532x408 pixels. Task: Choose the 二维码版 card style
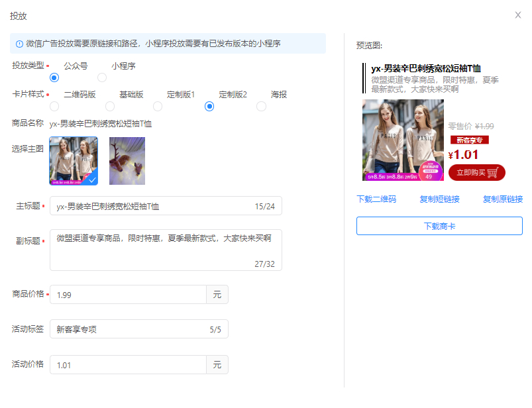coord(54,107)
